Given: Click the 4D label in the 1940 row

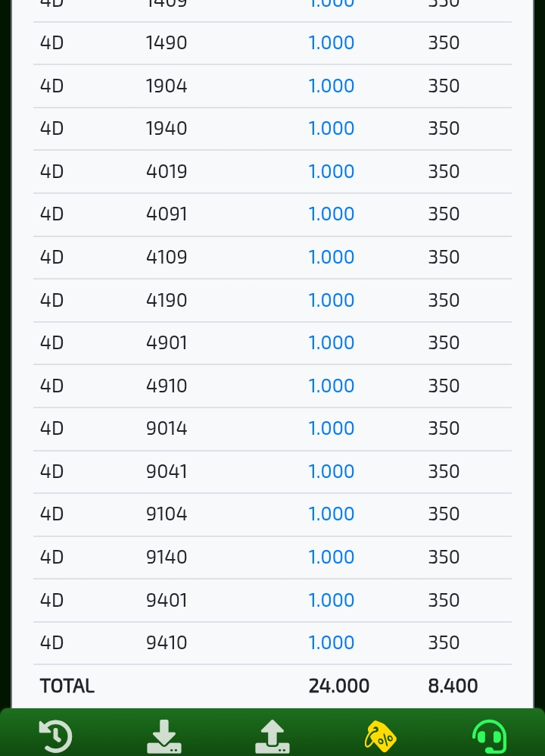Looking at the screenshot, I should point(52,129).
